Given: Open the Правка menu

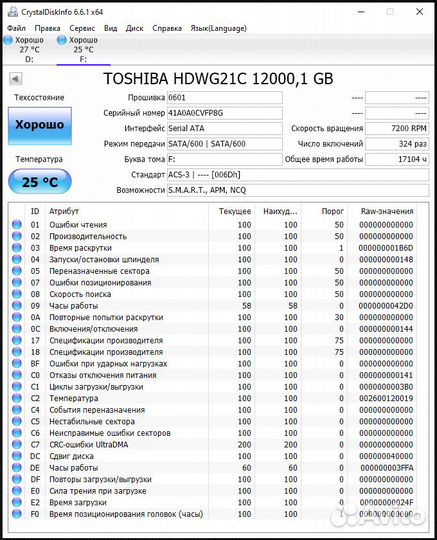Looking at the screenshot, I should (x=47, y=28).
